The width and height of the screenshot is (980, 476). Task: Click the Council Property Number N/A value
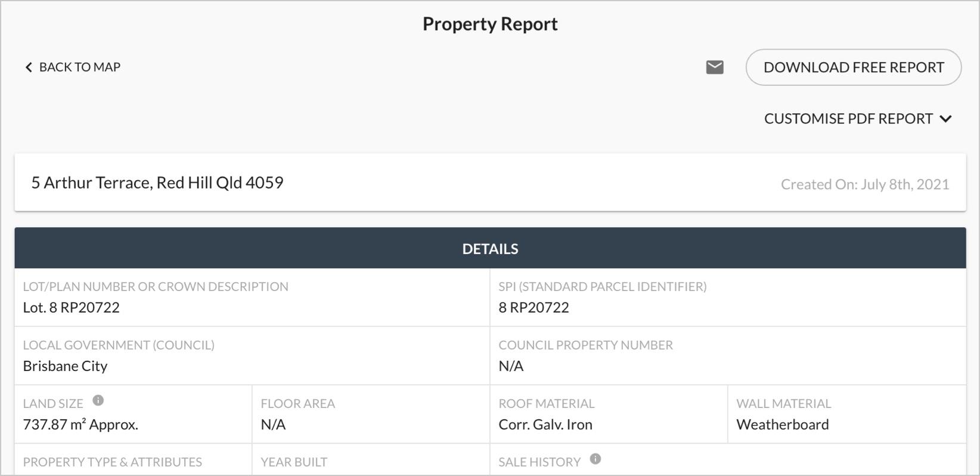[x=511, y=366]
